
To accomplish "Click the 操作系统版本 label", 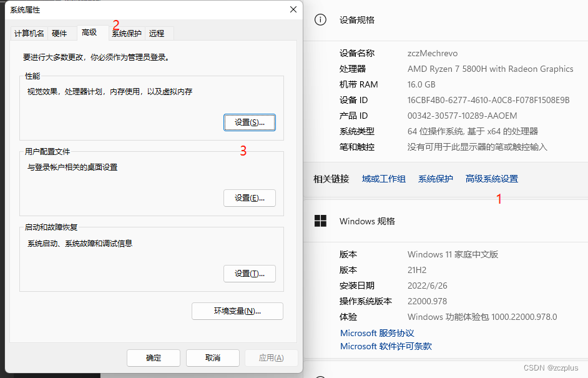I will coord(366,301).
